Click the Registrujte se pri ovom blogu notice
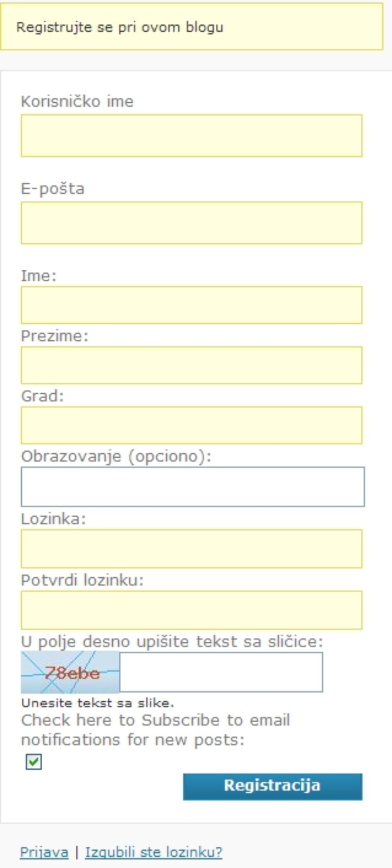This screenshot has width=392, height=868. coord(191,27)
